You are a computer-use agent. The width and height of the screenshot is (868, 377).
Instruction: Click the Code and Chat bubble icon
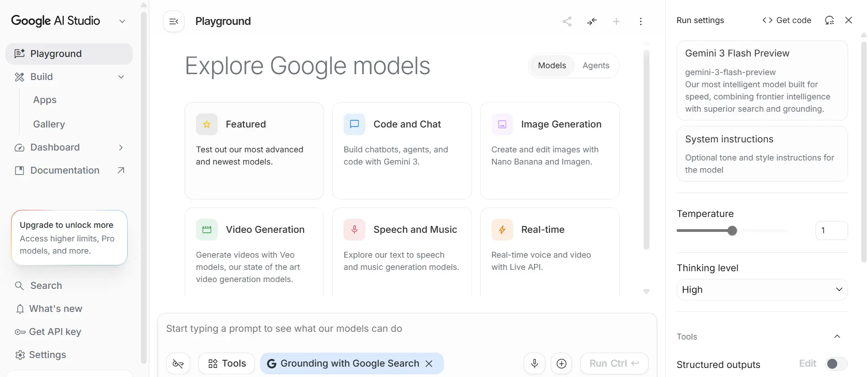coord(354,124)
